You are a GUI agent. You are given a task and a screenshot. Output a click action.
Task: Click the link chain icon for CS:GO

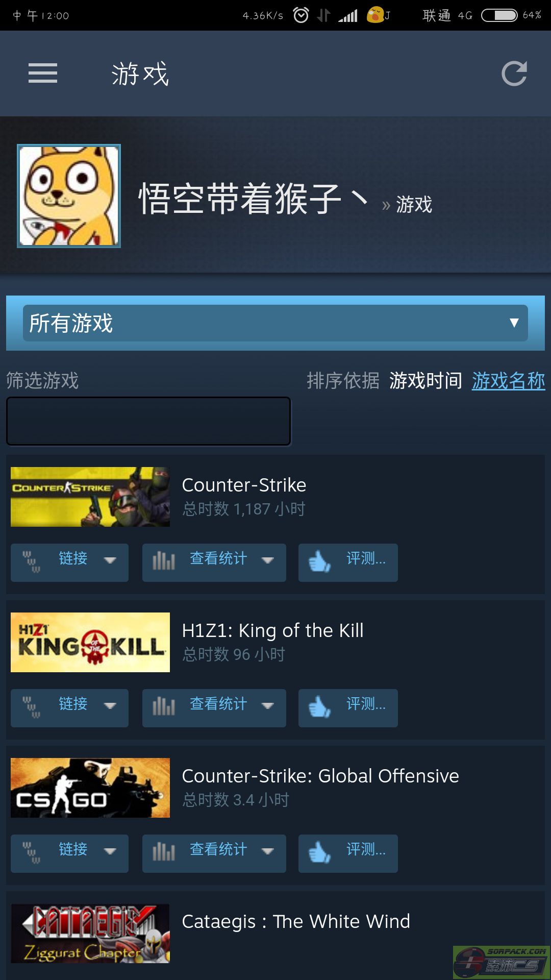[31, 852]
